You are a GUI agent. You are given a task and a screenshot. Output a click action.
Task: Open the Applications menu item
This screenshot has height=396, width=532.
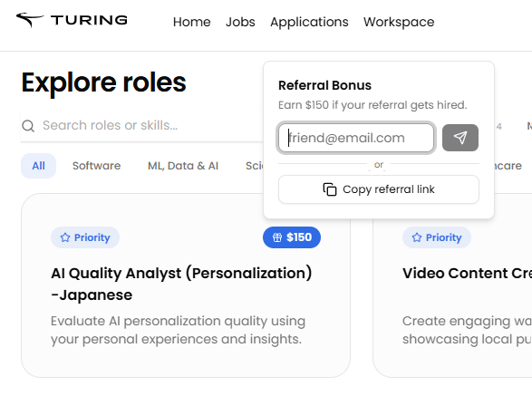click(309, 22)
